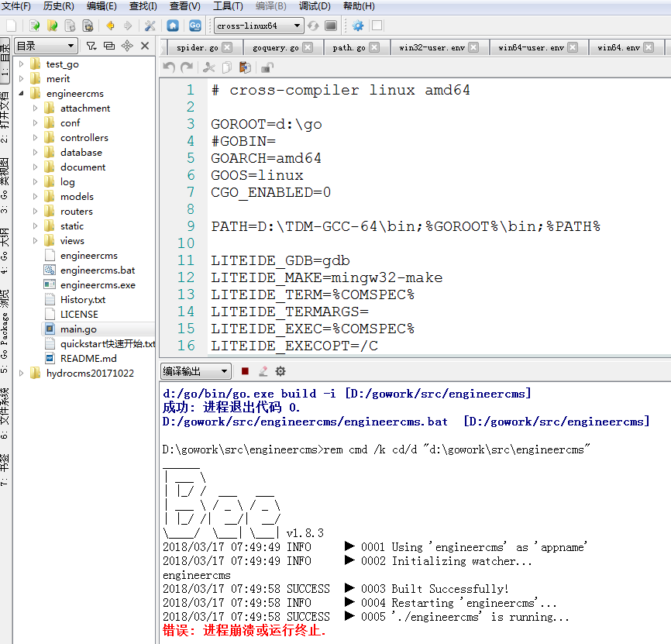This screenshot has width=671, height=644.
Task: Open output panel settings gear
Action: (280, 371)
